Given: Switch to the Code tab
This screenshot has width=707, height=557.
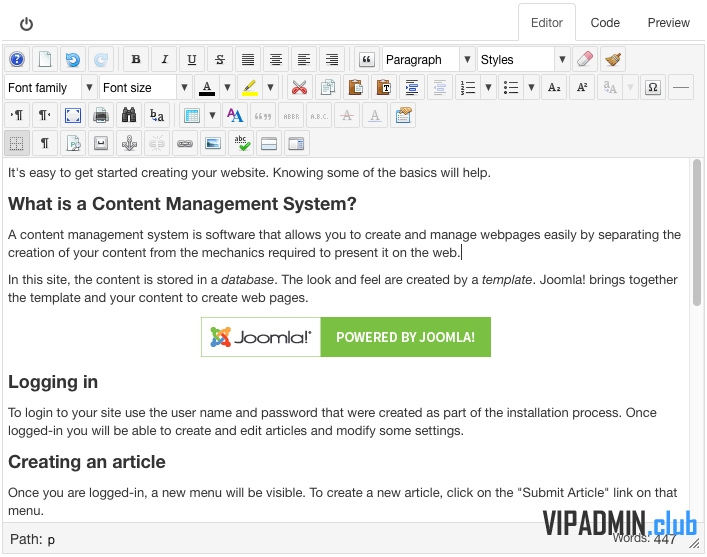Looking at the screenshot, I should pos(605,23).
